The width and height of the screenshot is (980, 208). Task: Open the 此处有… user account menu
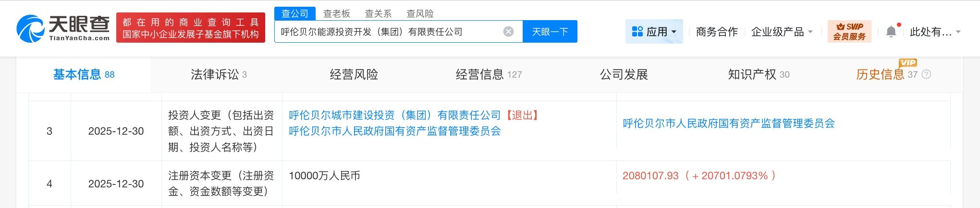(935, 32)
